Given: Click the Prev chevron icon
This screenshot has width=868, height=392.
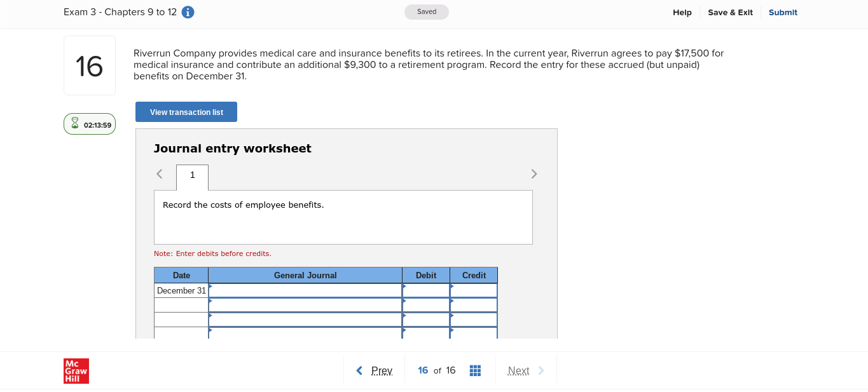Looking at the screenshot, I should coord(359,370).
